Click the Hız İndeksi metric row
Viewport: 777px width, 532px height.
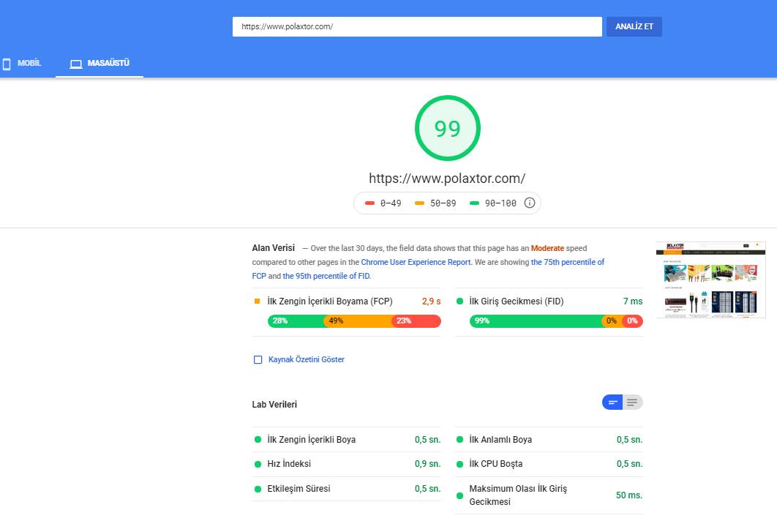(x=346, y=464)
